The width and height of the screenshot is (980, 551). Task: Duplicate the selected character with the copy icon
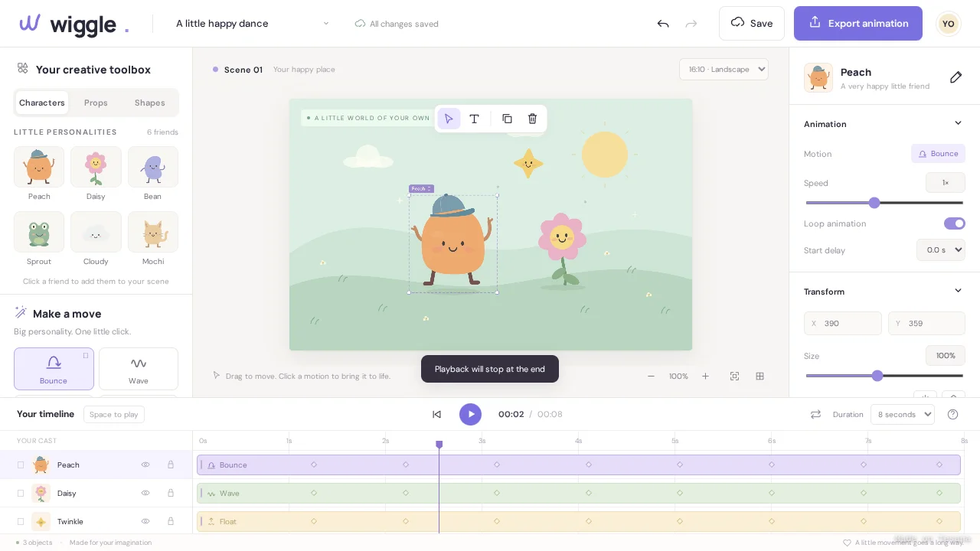click(507, 119)
